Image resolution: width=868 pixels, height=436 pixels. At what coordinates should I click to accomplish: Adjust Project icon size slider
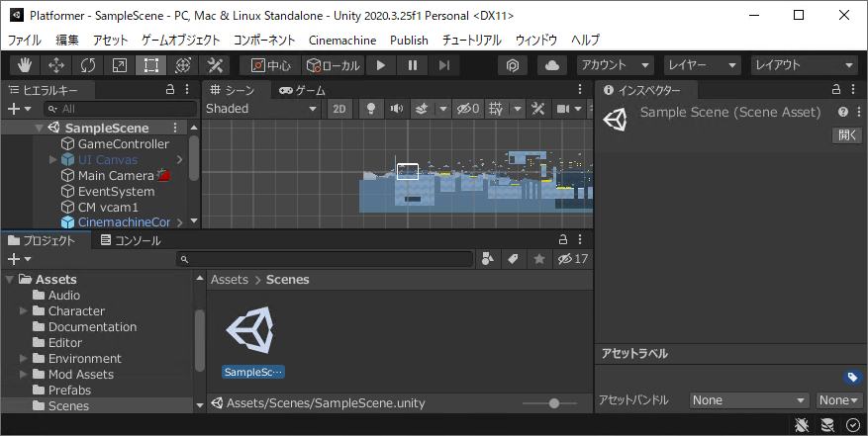click(550, 403)
